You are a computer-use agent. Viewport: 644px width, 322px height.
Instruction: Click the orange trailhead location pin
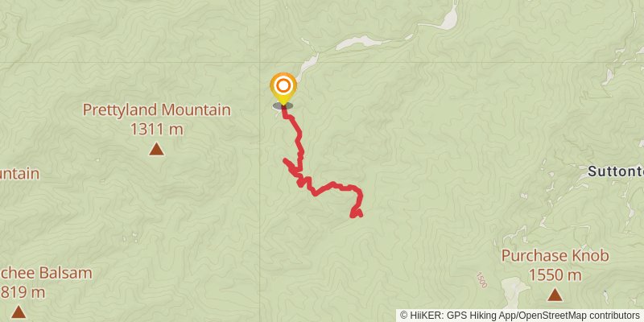(283, 88)
